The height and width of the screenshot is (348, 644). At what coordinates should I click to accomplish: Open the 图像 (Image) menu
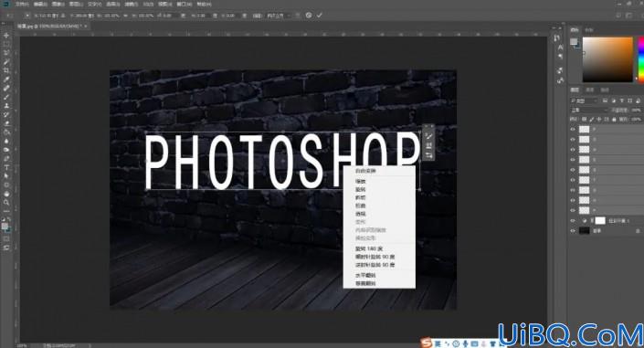[58, 4]
